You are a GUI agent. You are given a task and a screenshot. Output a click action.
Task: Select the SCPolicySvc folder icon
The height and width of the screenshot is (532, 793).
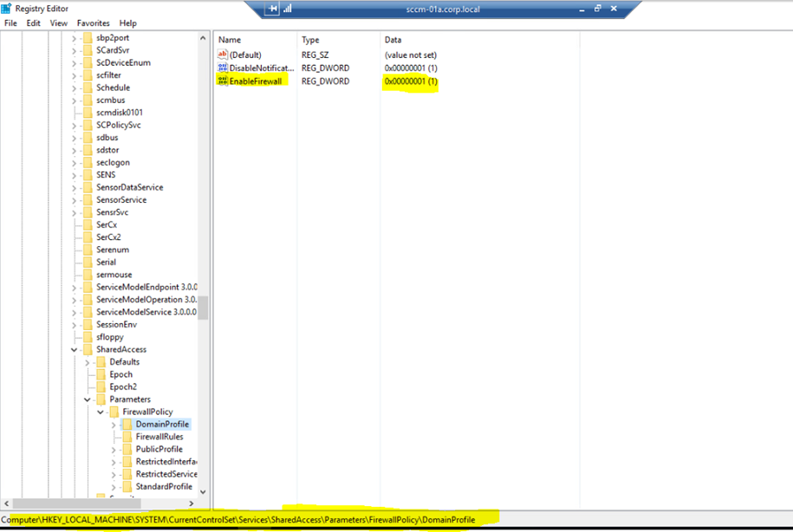coord(88,125)
